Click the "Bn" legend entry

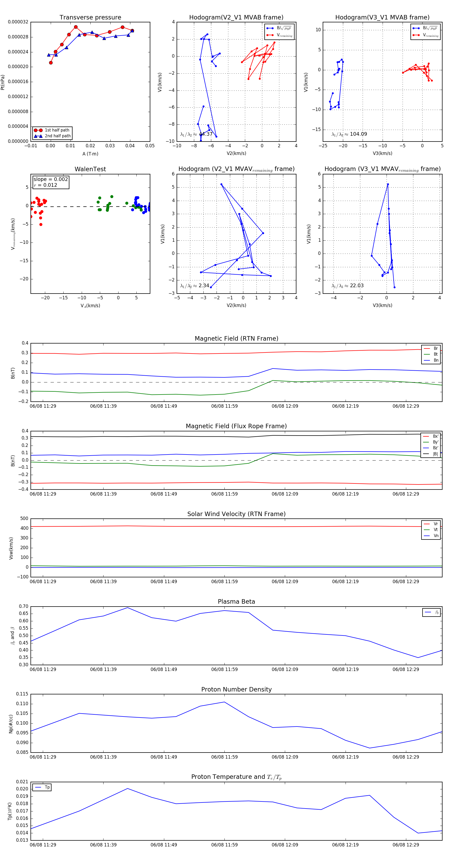(431, 360)
